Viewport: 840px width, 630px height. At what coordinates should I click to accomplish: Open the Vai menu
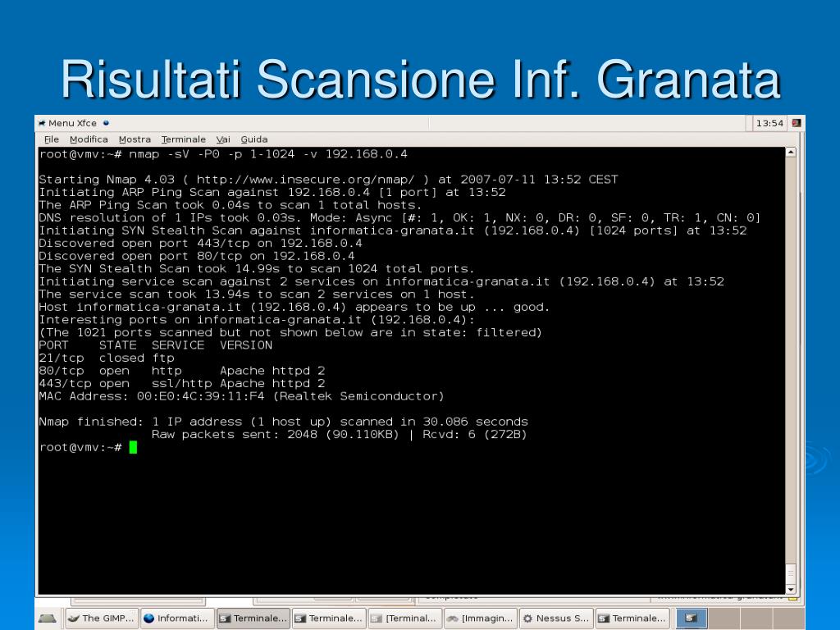pos(223,139)
